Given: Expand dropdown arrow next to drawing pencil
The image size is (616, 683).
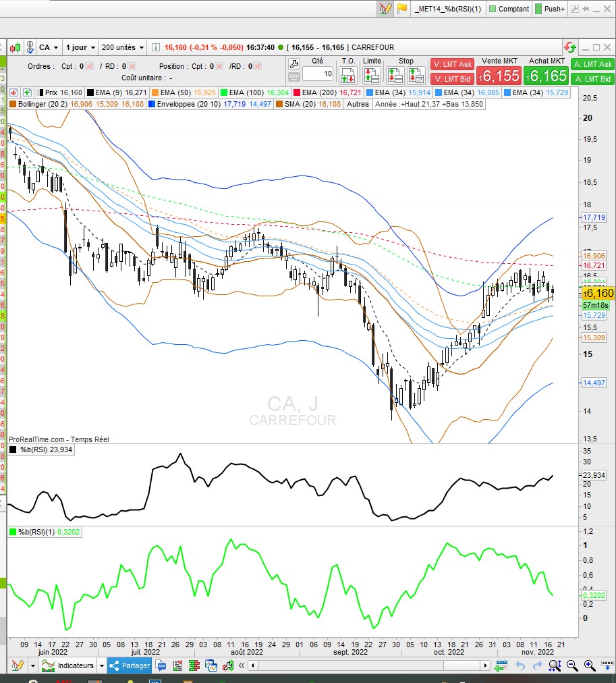Looking at the screenshot, I should (32, 665).
